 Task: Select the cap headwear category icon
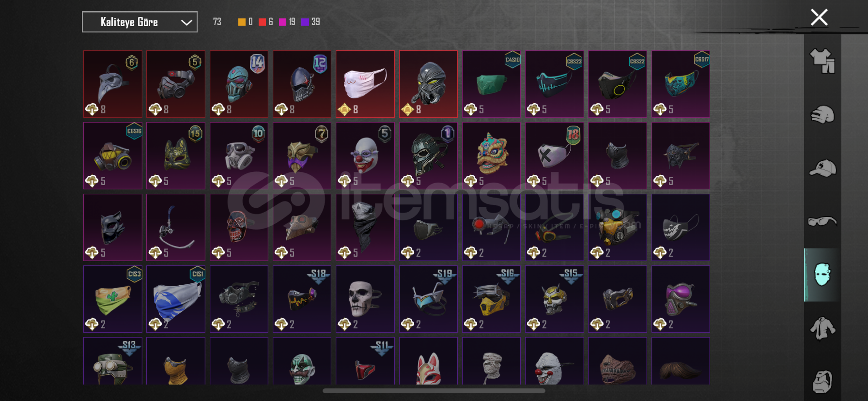(822, 168)
